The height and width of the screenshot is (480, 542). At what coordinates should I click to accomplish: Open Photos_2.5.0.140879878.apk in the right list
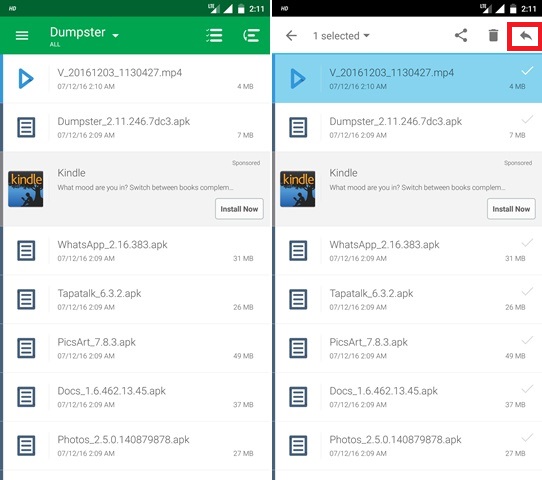(409, 445)
